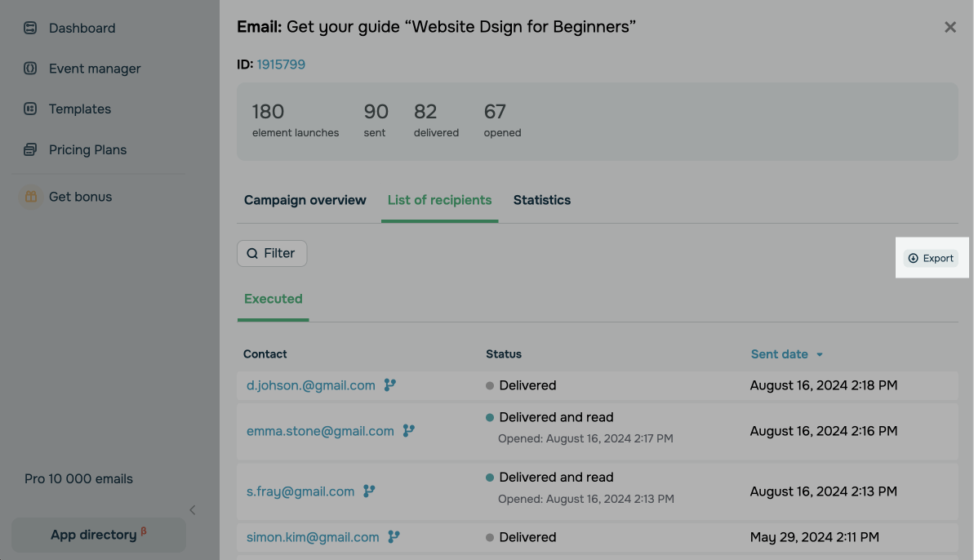Sort by Sent date column arrow
Screen dimensions: 974x560
pyautogui.click(x=820, y=355)
